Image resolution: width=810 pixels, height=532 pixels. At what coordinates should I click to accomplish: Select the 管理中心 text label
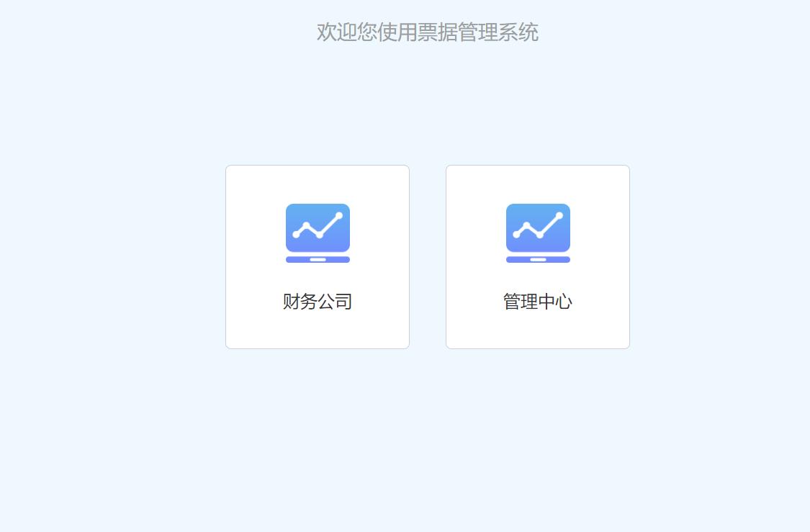[x=538, y=301]
